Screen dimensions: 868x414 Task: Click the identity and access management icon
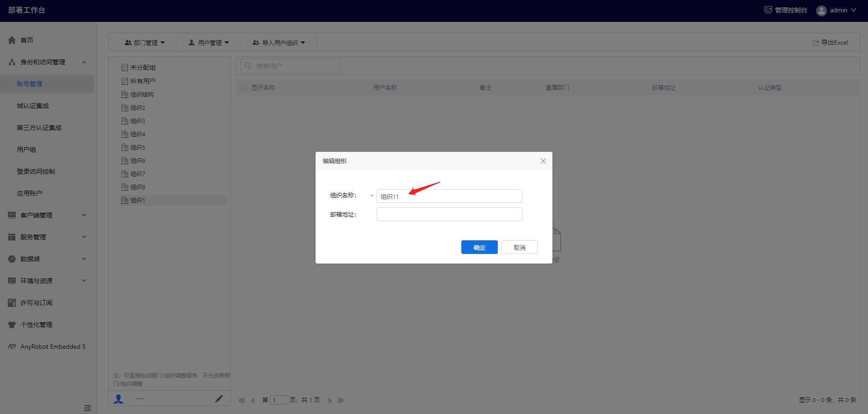coord(12,62)
